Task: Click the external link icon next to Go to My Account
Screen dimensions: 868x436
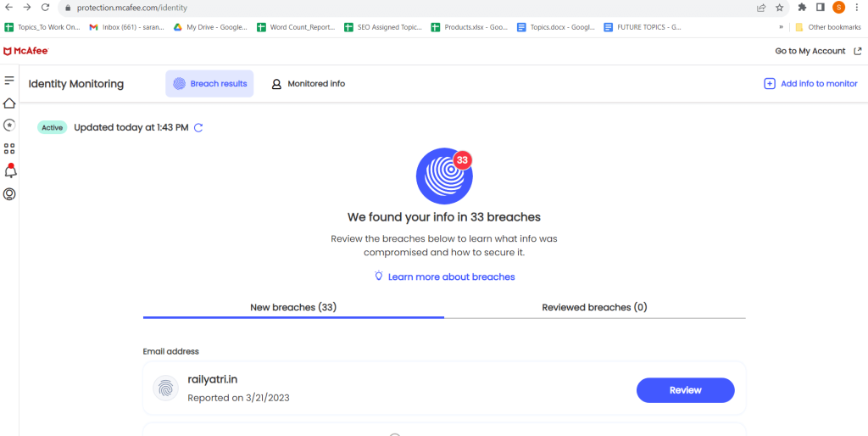Action: 858,51
